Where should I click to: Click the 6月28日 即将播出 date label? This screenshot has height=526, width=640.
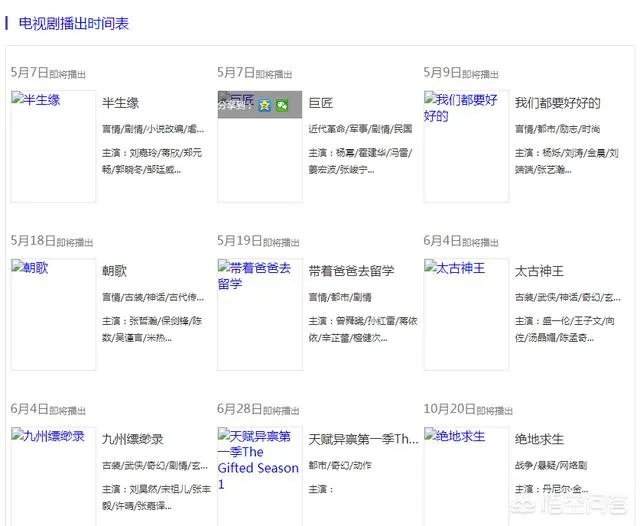pos(258,409)
